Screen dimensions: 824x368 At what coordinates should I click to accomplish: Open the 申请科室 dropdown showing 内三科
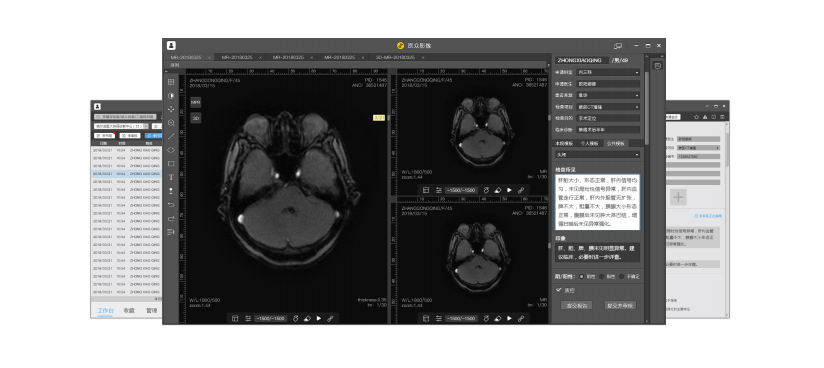[607, 72]
